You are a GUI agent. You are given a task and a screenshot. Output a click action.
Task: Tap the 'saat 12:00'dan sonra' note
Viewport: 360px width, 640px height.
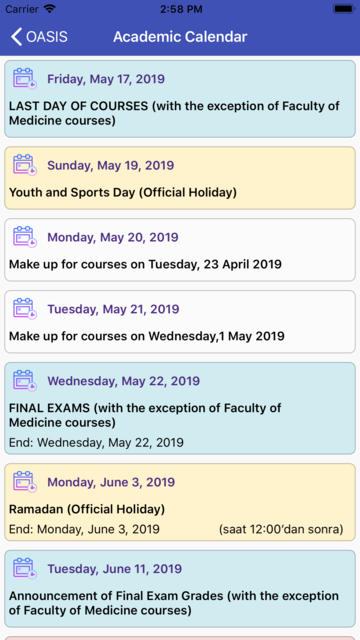pos(281,529)
